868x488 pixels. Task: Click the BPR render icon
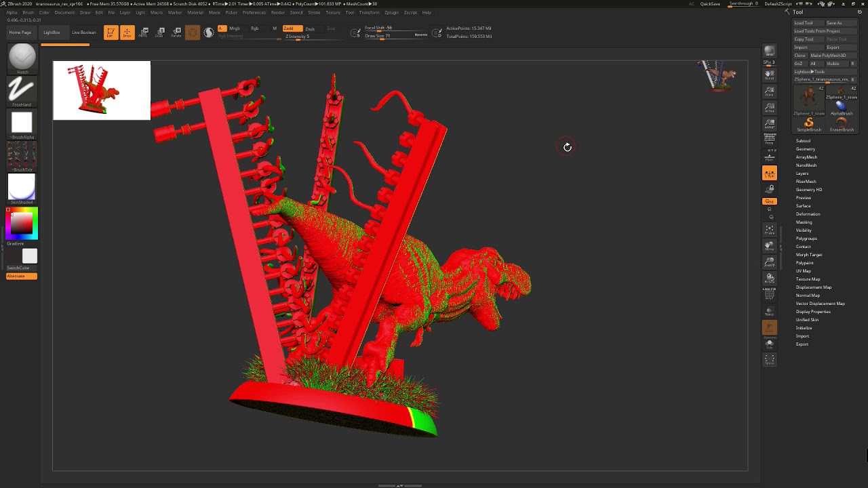coord(770,52)
